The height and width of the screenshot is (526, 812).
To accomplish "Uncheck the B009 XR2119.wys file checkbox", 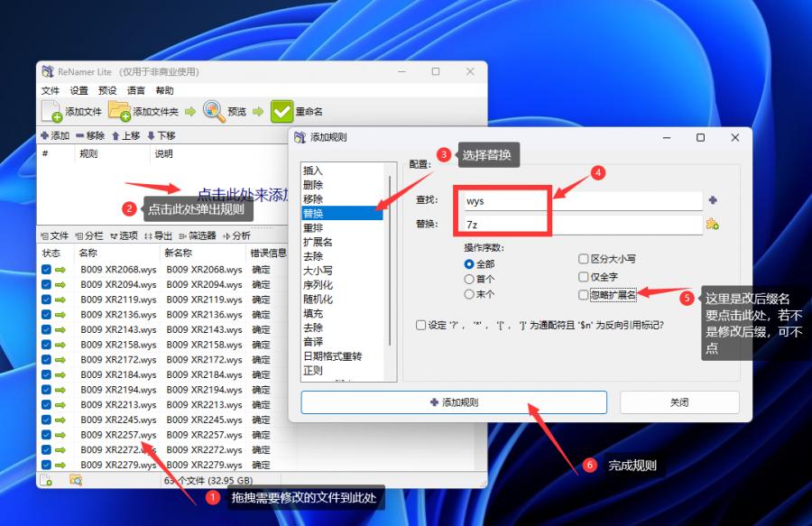I will [46, 300].
